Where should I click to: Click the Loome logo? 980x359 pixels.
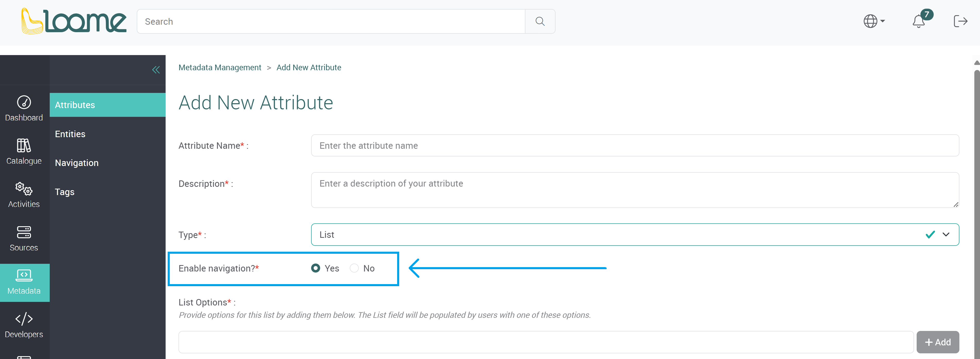pyautogui.click(x=73, y=21)
